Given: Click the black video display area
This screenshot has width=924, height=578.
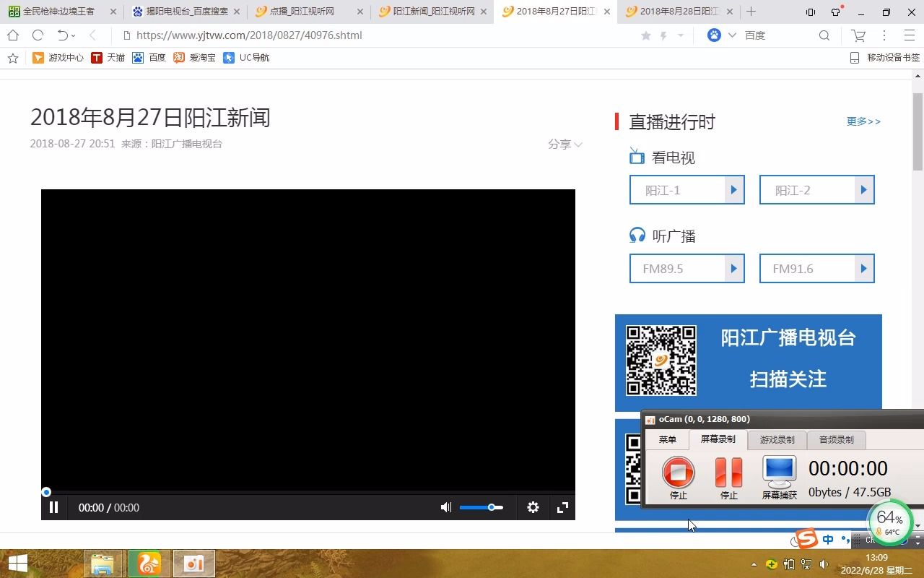Looking at the screenshot, I should tap(308, 340).
